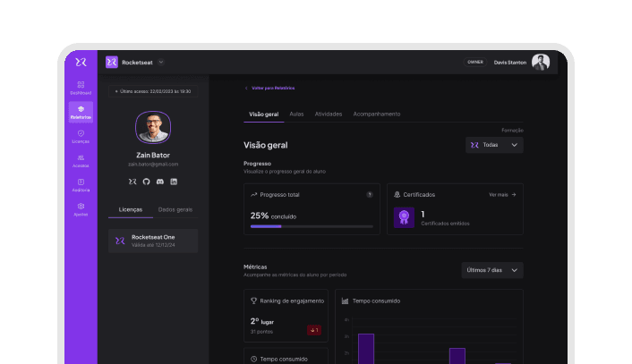
Task: Click the red ranking drop badge
Action: (x=314, y=330)
